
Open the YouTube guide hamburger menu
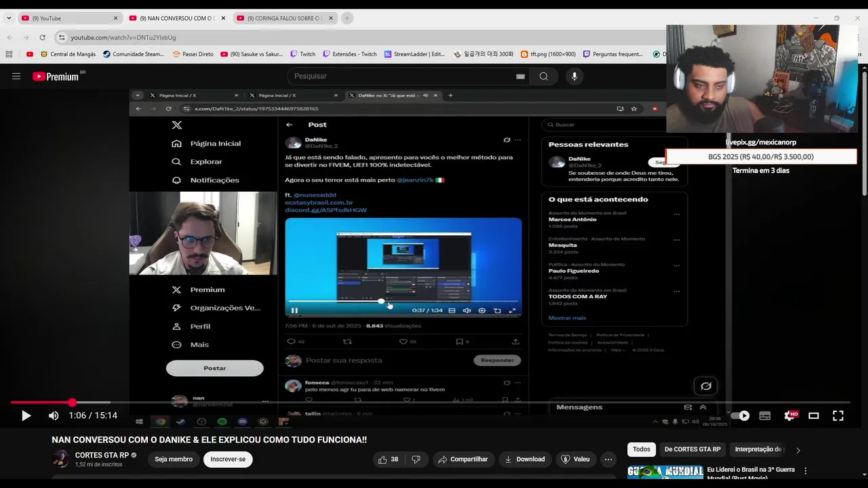tap(16, 77)
